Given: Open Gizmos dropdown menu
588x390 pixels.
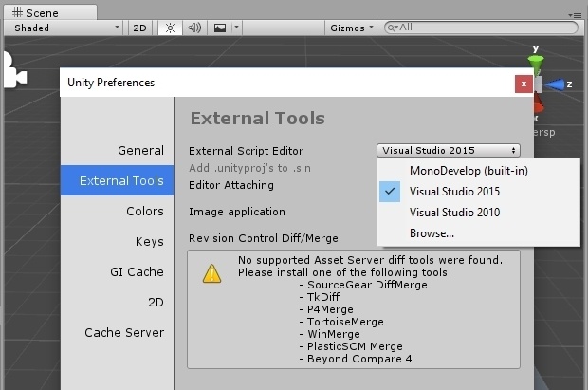Looking at the screenshot, I should coord(351,28).
